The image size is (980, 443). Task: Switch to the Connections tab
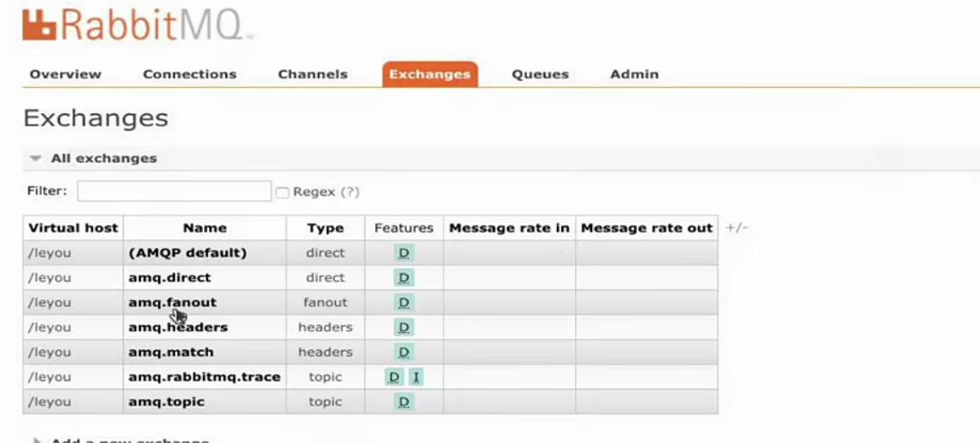(x=190, y=74)
